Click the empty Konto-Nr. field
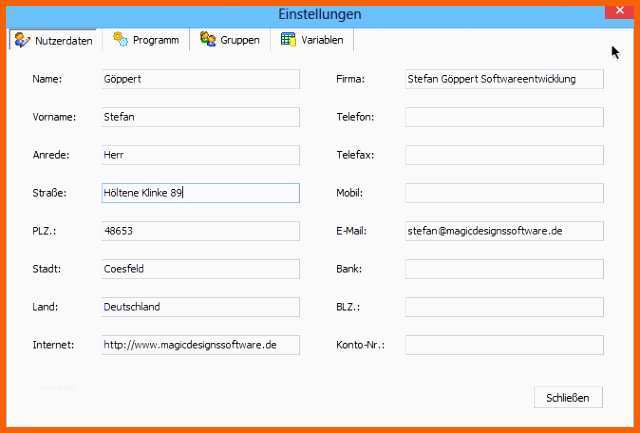This screenshot has height=433, width=640. [x=504, y=345]
